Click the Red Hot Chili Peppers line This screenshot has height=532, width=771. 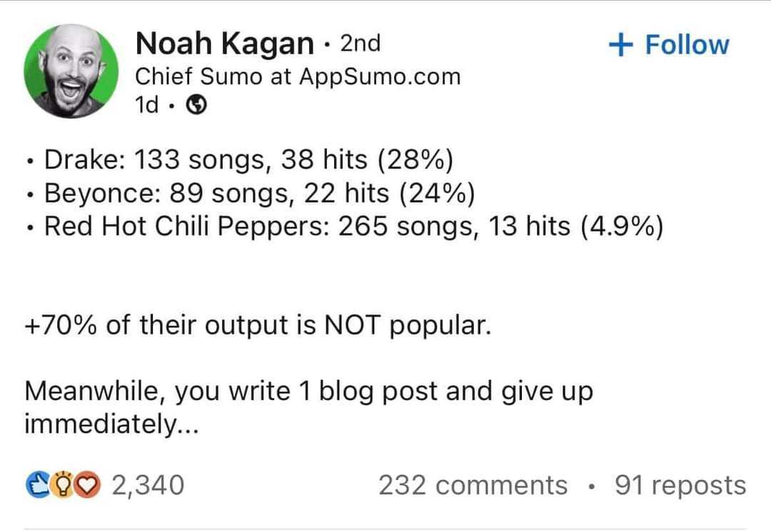coord(353,226)
